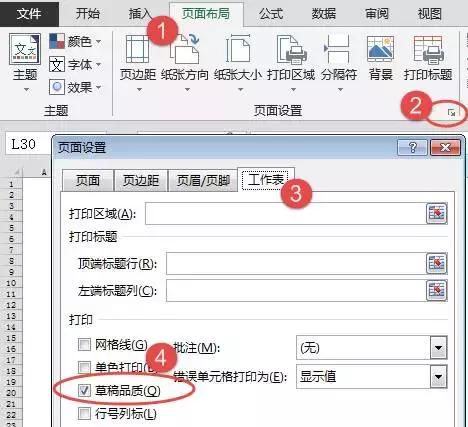Click range selector icon beside 打印区域 field
The height and width of the screenshot is (427, 468).
point(436,213)
